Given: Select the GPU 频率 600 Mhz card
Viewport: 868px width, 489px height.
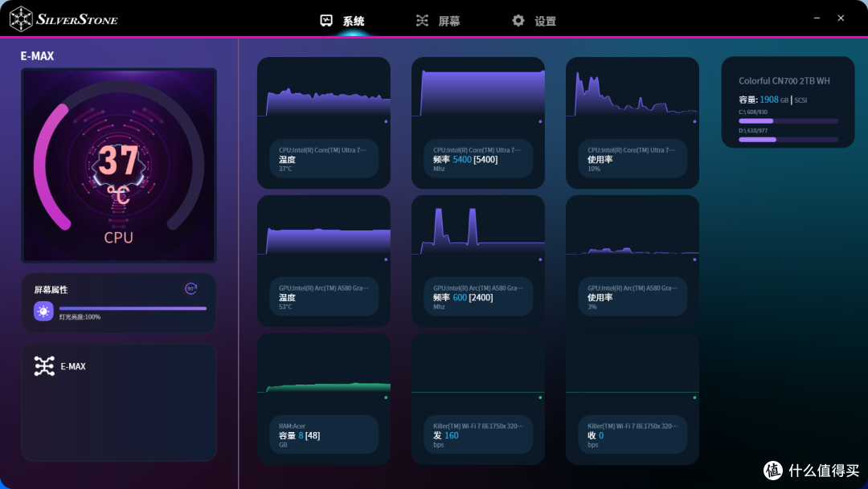Looking at the screenshot, I should point(477,260).
